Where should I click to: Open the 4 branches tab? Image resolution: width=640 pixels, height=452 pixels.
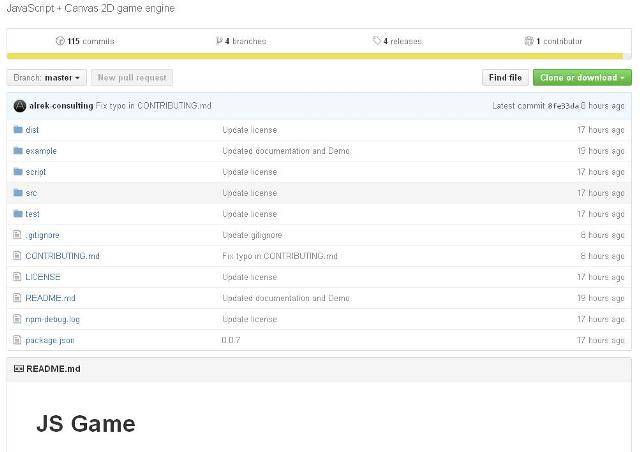[x=241, y=41]
